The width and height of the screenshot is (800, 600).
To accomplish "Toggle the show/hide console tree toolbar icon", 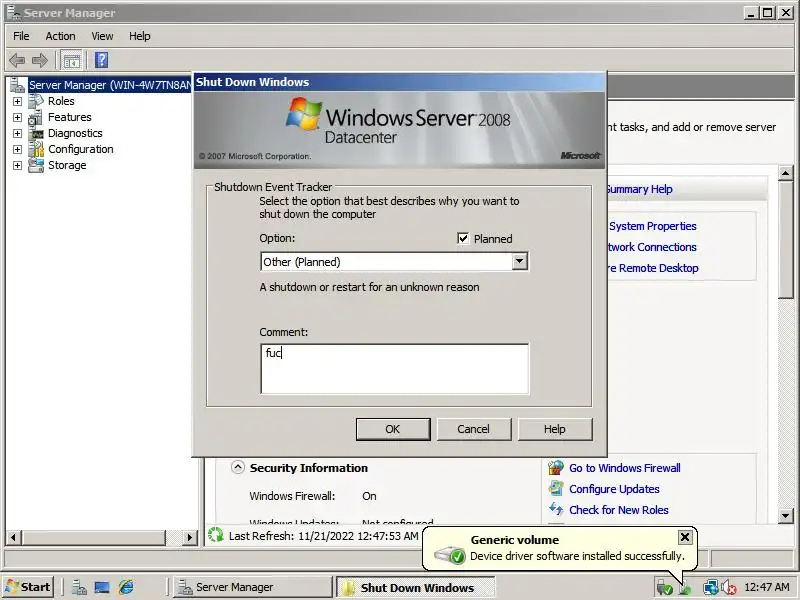I will click(x=71, y=61).
